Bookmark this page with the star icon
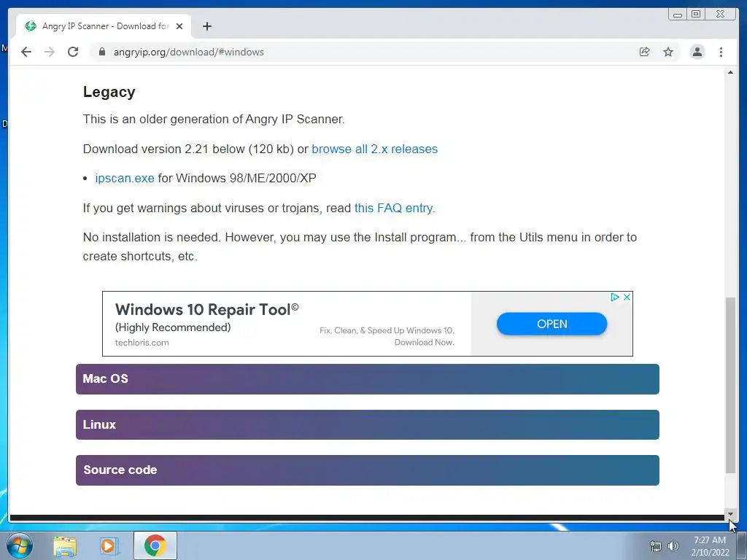Screen dimensions: 747x560 [668, 52]
